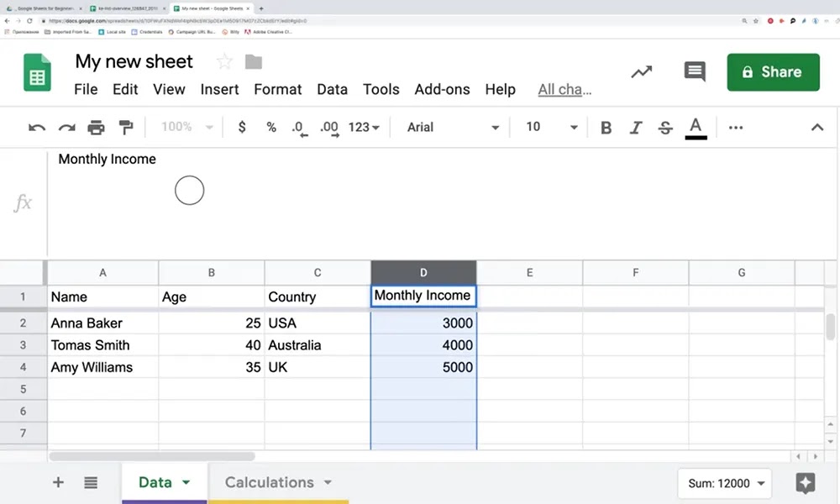Click the Google Sheets home logo
Image resolution: width=840 pixels, height=504 pixels.
point(37,72)
